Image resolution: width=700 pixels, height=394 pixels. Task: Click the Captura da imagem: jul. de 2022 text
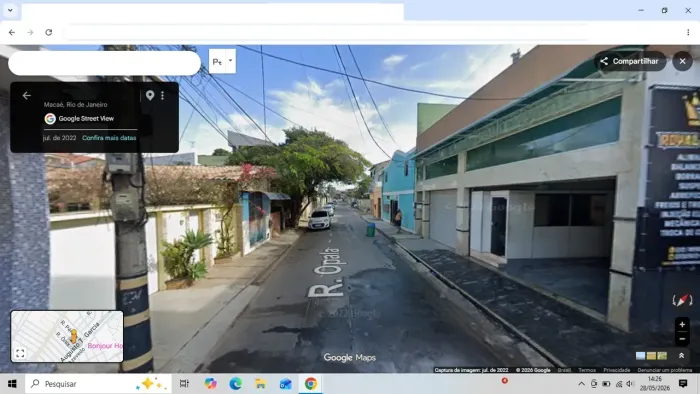click(471, 370)
